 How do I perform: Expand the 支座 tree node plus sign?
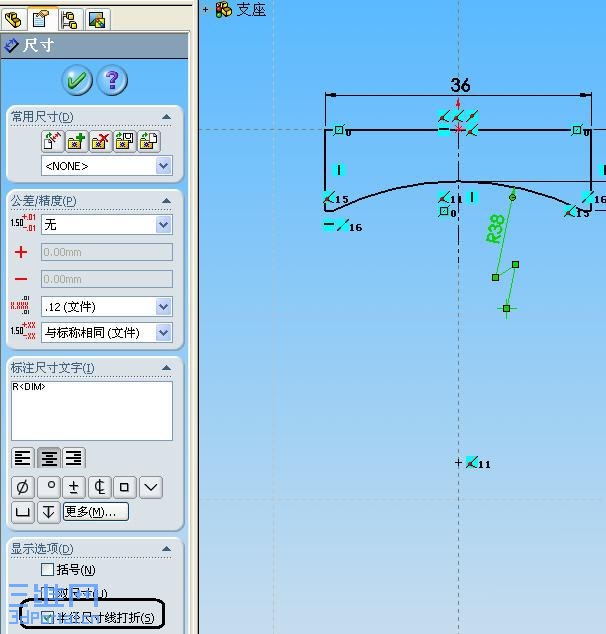205,9
